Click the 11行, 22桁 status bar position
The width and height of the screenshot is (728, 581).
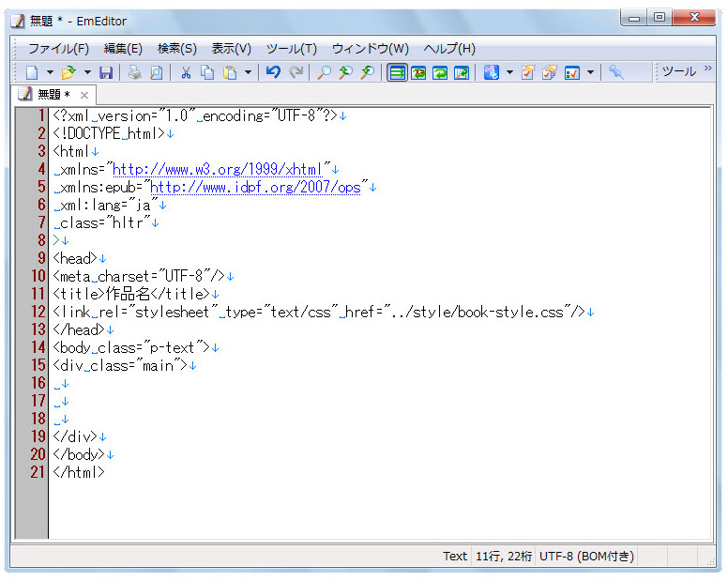(x=504, y=556)
